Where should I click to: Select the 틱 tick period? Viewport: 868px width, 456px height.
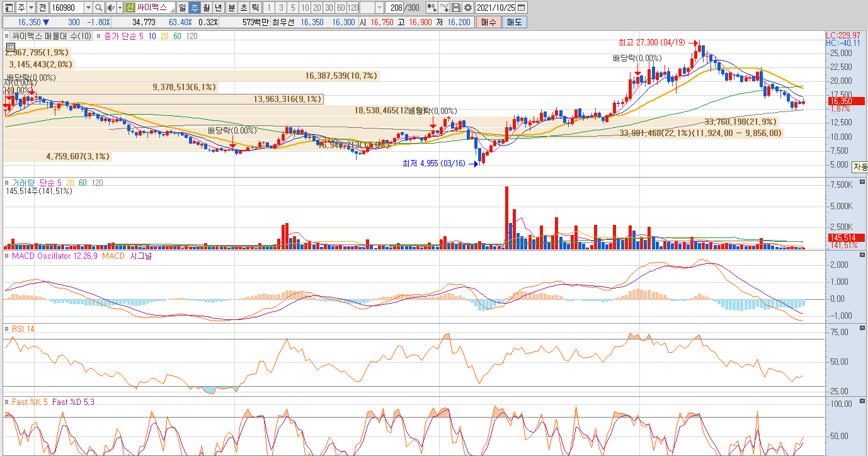(x=254, y=8)
